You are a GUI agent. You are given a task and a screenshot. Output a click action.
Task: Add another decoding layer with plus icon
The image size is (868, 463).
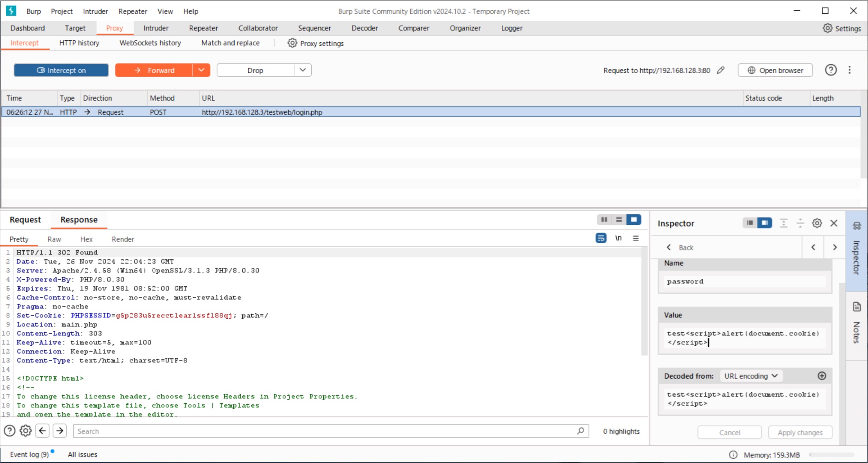(x=821, y=376)
